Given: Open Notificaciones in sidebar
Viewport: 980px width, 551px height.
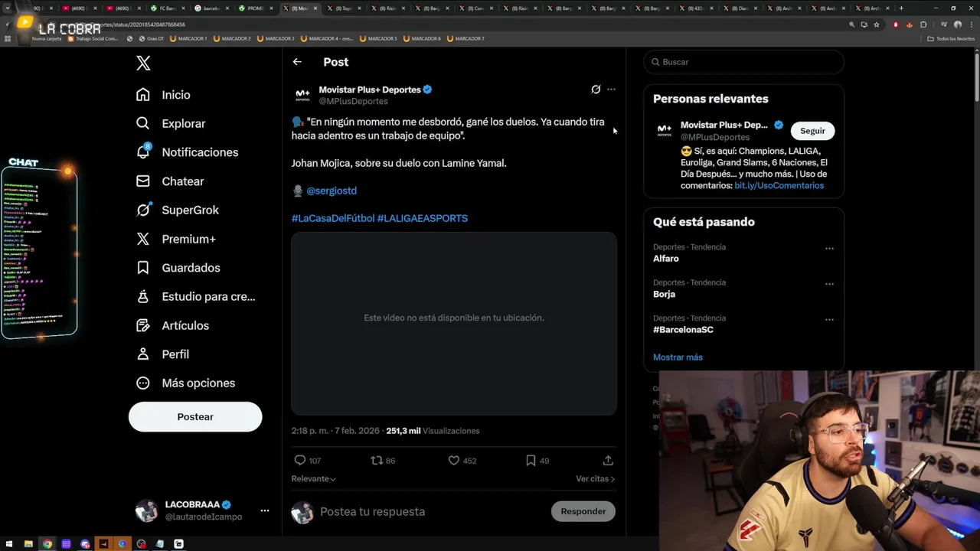Looking at the screenshot, I should pos(187,152).
